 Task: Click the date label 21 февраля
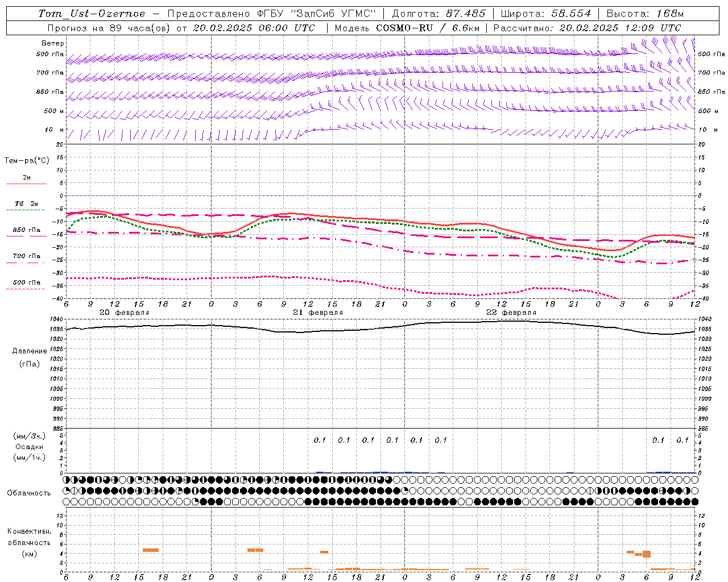[x=318, y=313]
